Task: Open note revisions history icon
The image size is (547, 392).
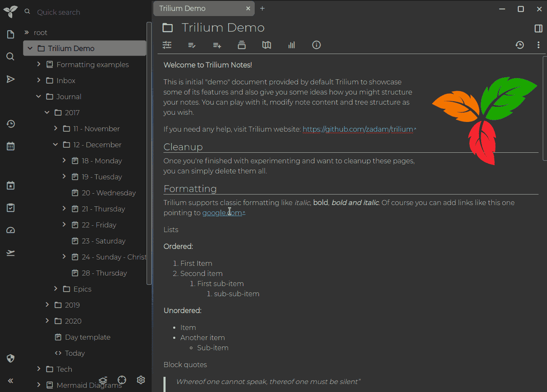Action: pos(520,45)
